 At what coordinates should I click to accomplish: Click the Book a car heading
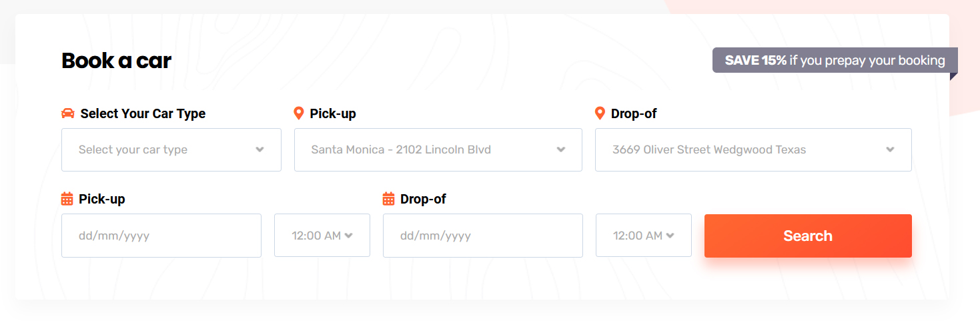[117, 61]
